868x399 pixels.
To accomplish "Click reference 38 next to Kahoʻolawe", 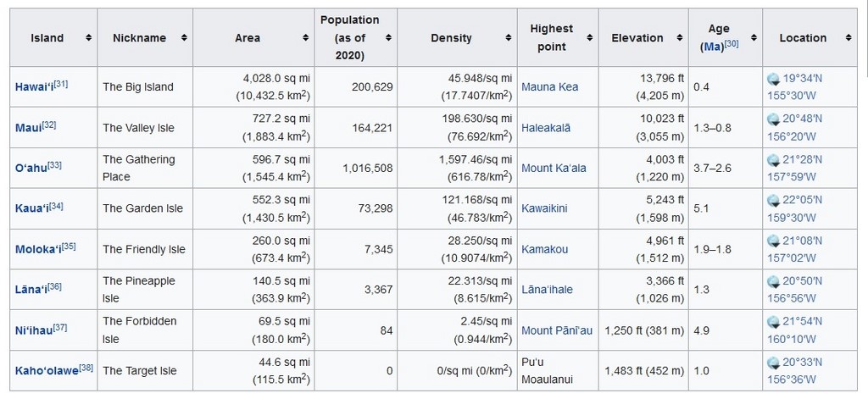I will click(86, 368).
